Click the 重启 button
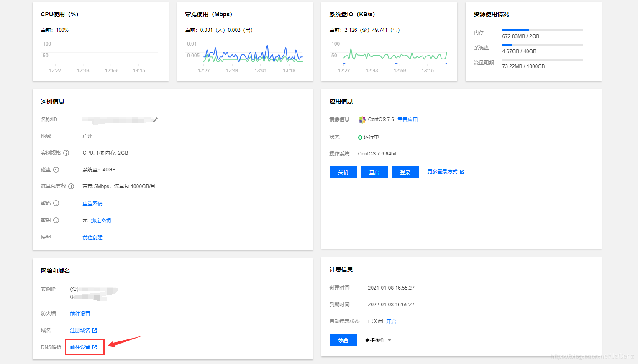The width and height of the screenshot is (638, 364). pos(374,172)
